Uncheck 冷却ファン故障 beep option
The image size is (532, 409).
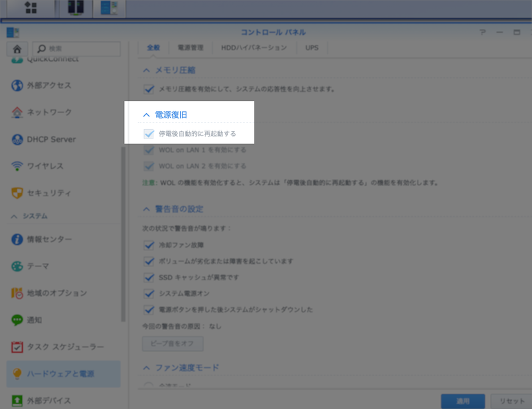point(149,246)
